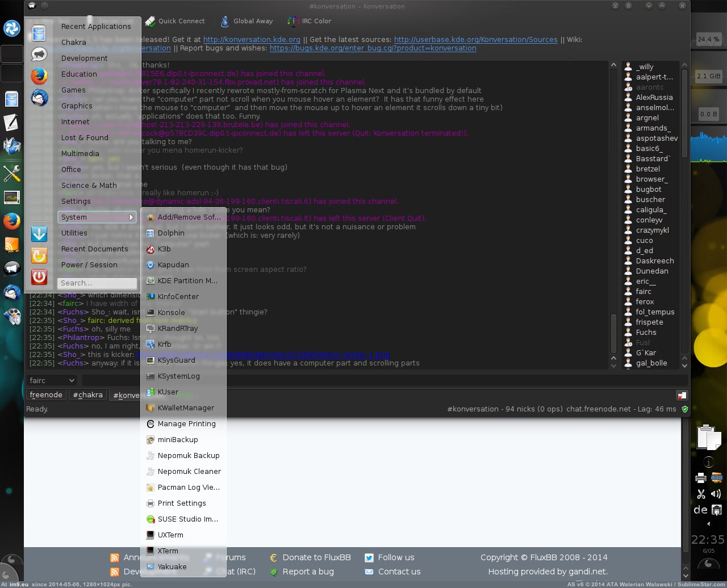Expand the System category arrow
The height and width of the screenshot is (588, 727).
(x=131, y=217)
